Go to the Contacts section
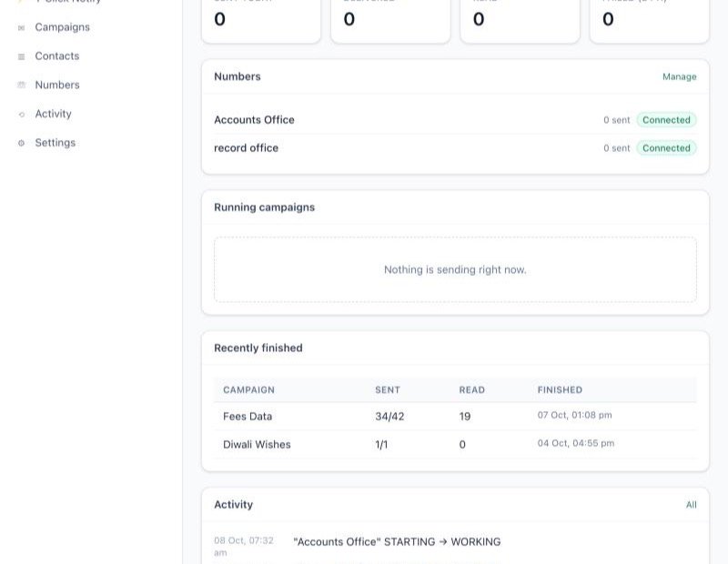The image size is (728, 564). tap(57, 56)
